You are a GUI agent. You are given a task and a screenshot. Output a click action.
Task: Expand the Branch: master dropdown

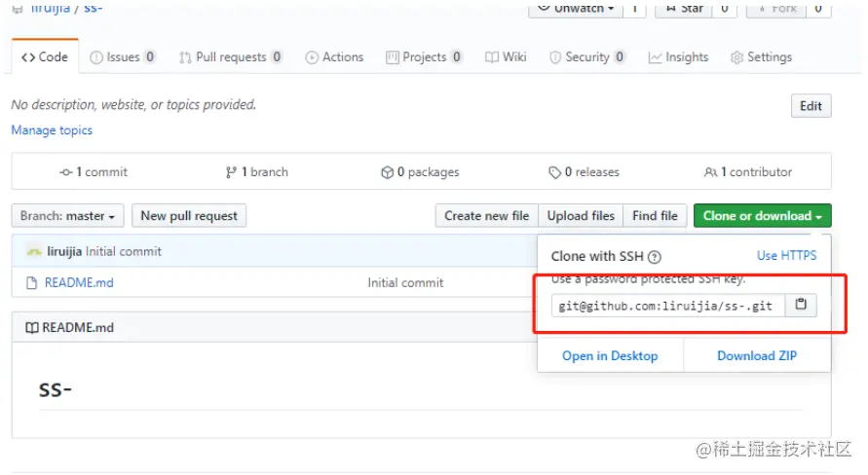coord(67,216)
